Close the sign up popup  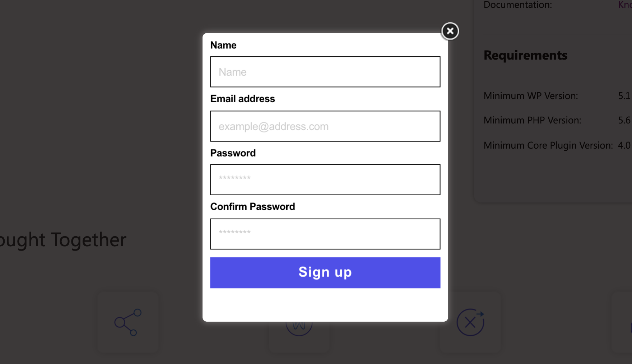click(x=450, y=31)
